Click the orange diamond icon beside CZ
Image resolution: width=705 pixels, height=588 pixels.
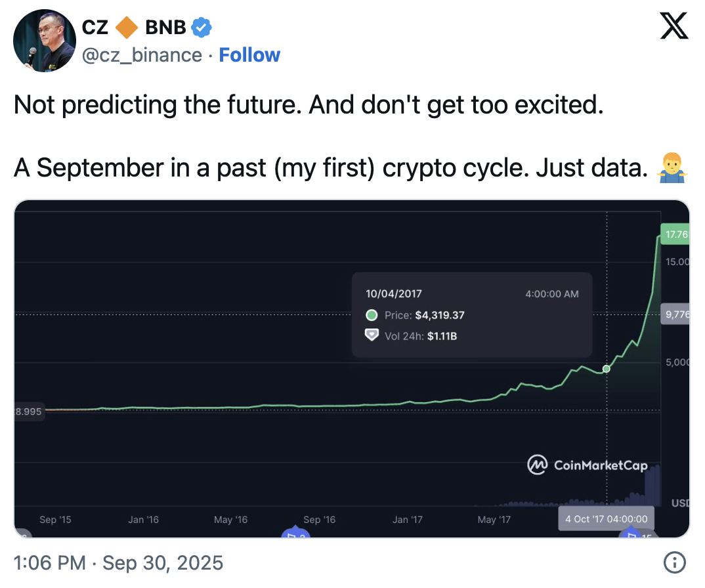(x=126, y=28)
